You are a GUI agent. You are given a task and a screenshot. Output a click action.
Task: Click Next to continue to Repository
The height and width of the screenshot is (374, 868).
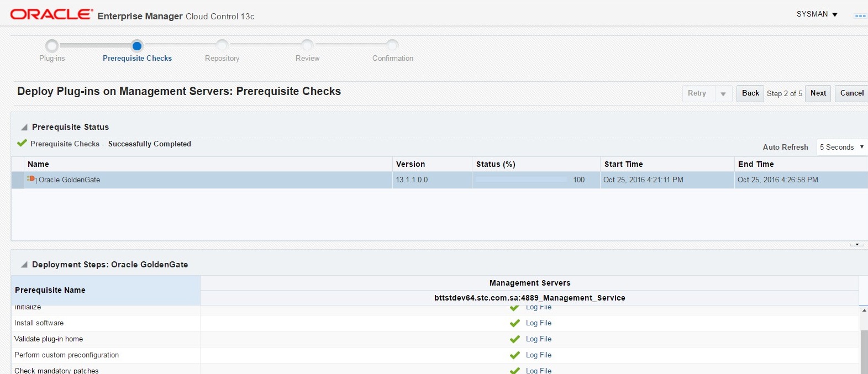tap(818, 93)
